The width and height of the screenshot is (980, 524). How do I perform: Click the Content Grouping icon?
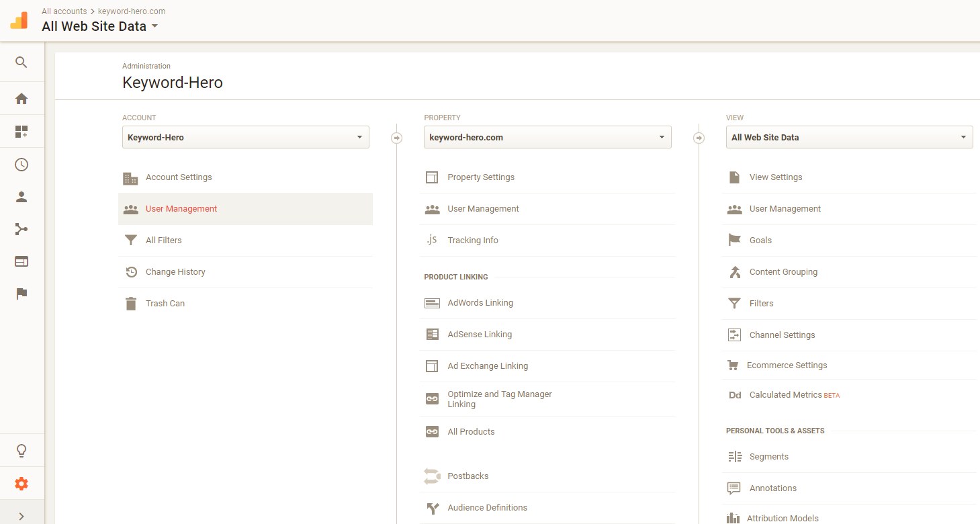point(734,272)
